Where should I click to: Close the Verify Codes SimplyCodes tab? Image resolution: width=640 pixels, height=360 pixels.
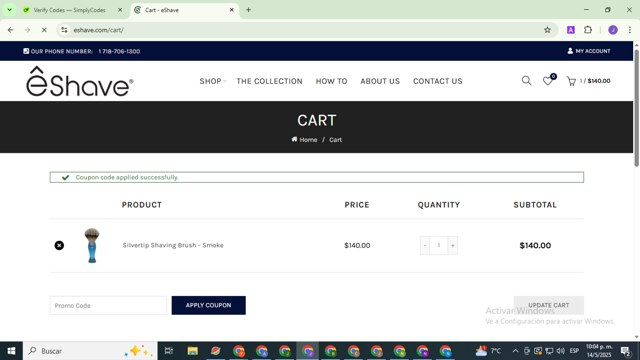(120, 10)
